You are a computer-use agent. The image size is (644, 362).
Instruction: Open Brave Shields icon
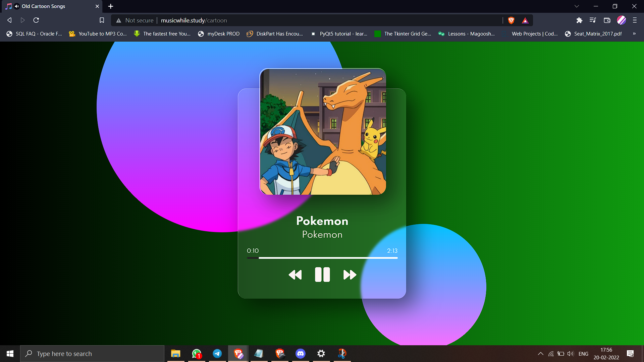point(511,20)
